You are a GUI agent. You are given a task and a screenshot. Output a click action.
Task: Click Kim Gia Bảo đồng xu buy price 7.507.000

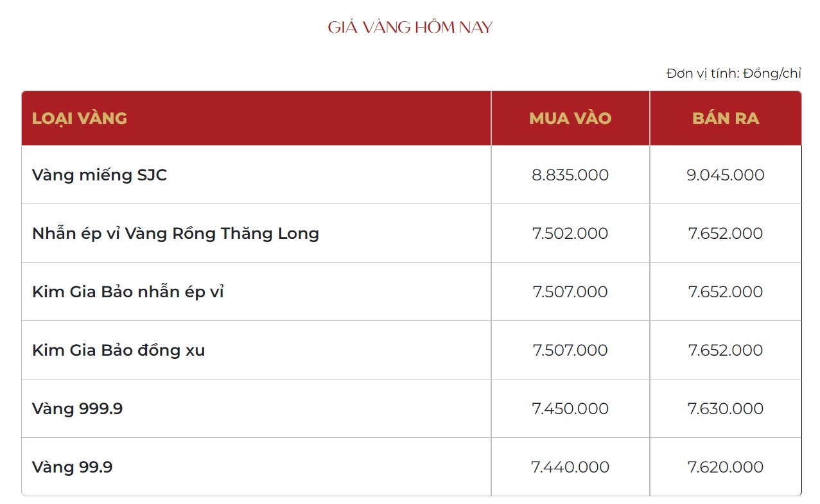tap(570, 351)
